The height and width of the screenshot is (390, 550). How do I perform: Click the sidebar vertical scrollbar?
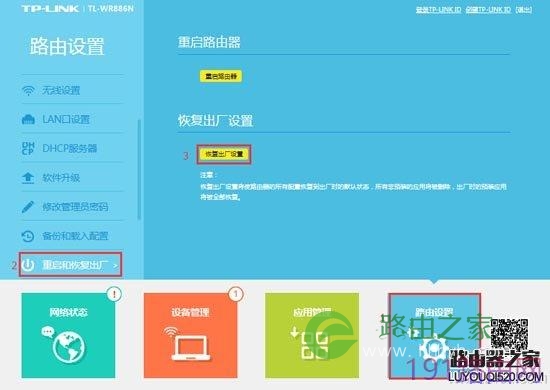[139, 169]
